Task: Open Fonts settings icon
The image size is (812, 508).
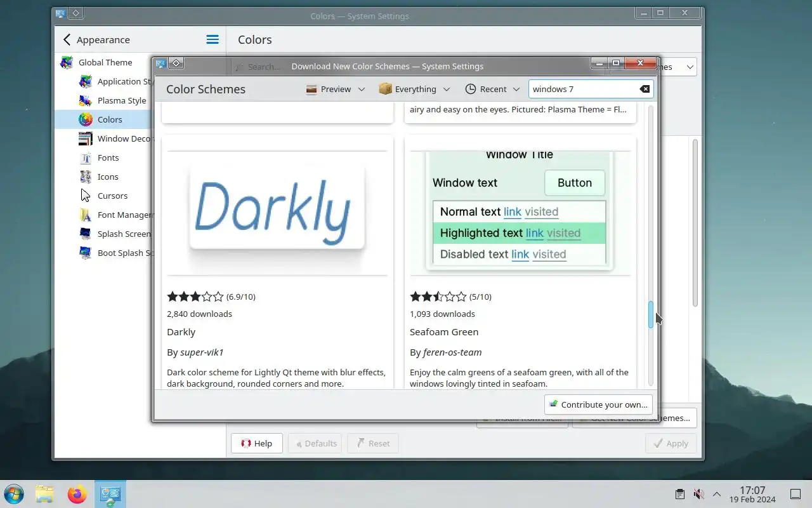Action: pos(86,157)
